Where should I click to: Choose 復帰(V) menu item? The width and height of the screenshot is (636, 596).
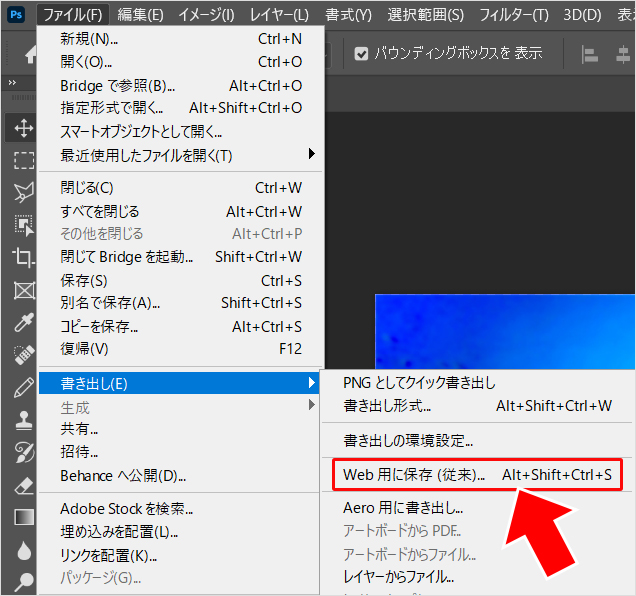[x=181, y=349]
